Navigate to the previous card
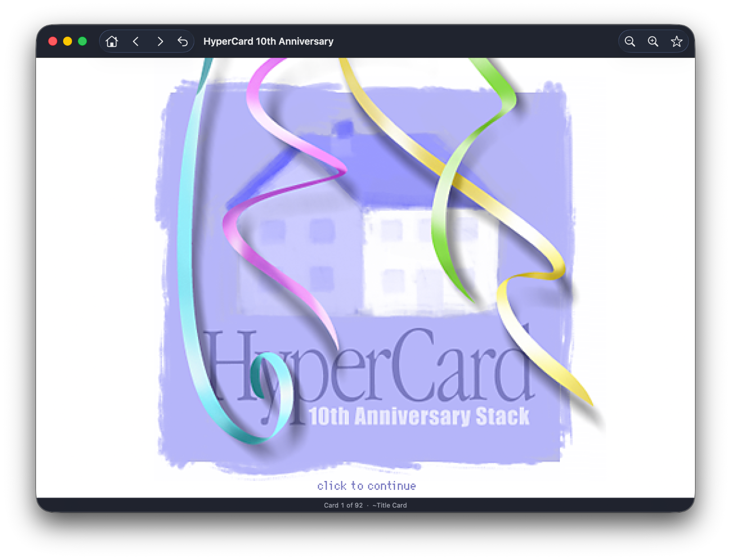This screenshot has width=731, height=560. pyautogui.click(x=136, y=41)
